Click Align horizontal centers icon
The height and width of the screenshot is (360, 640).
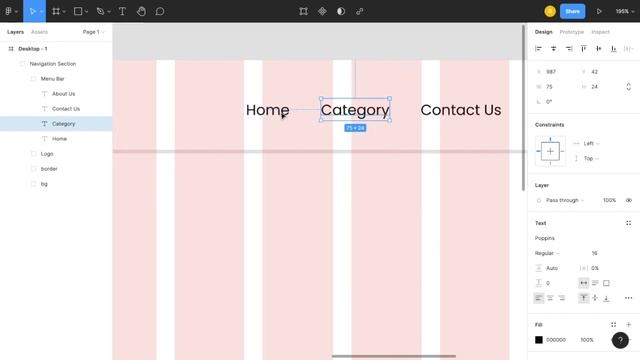point(553,49)
